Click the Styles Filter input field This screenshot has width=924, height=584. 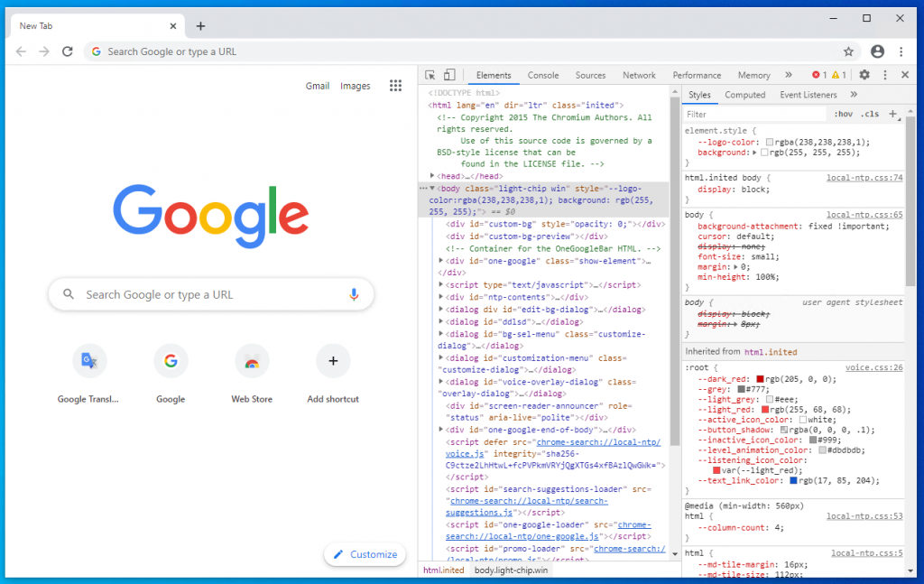[x=755, y=115]
